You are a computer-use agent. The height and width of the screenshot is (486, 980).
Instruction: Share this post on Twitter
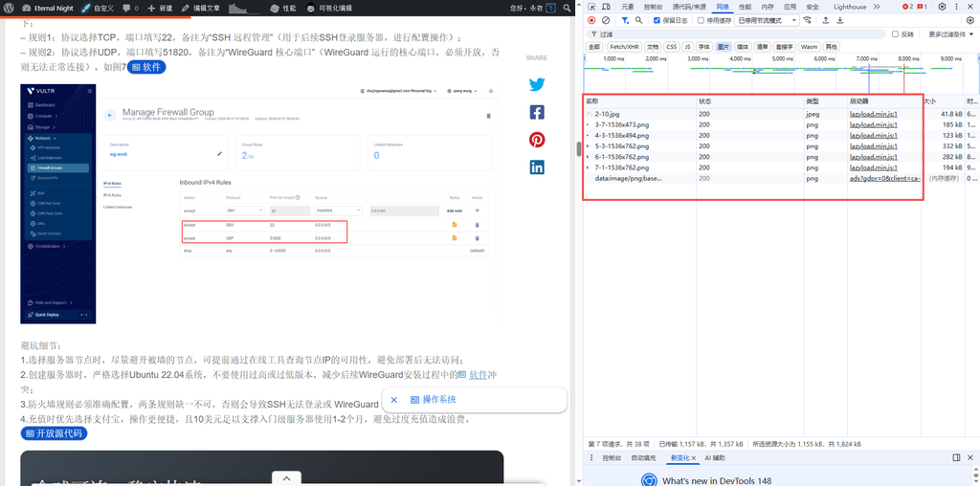click(x=537, y=85)
